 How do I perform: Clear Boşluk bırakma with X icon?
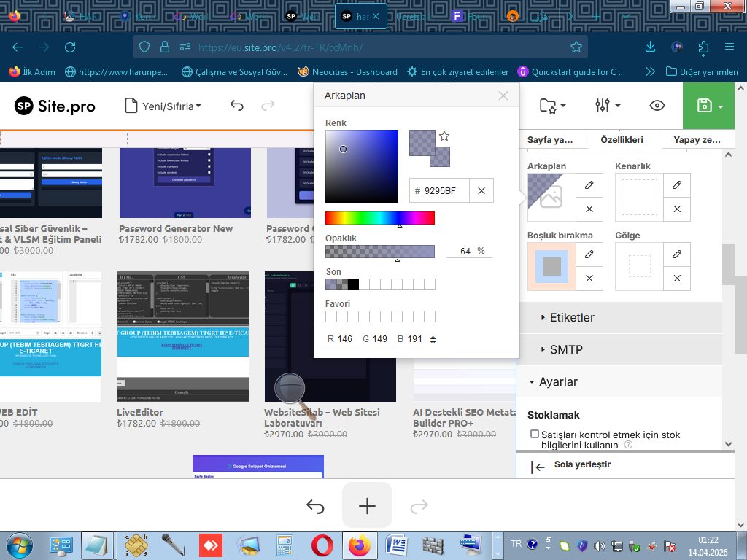(x=589, y=278)
